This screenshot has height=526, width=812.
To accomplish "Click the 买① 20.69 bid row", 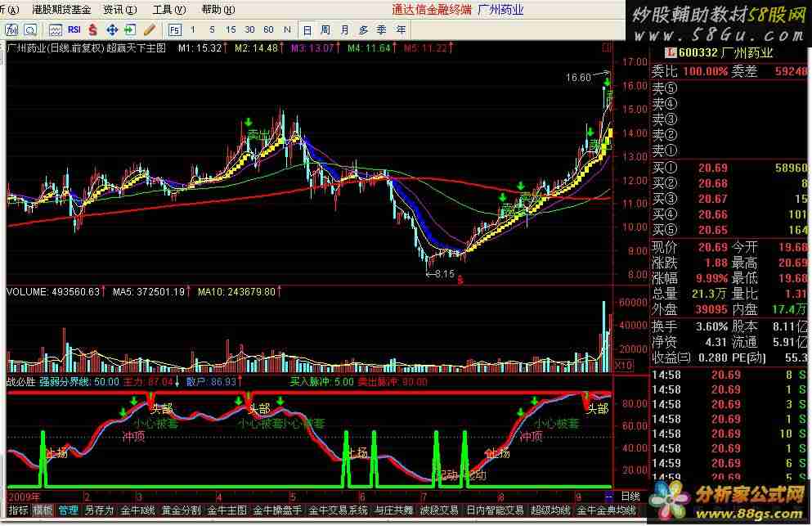I will click(x=729, y=168).
